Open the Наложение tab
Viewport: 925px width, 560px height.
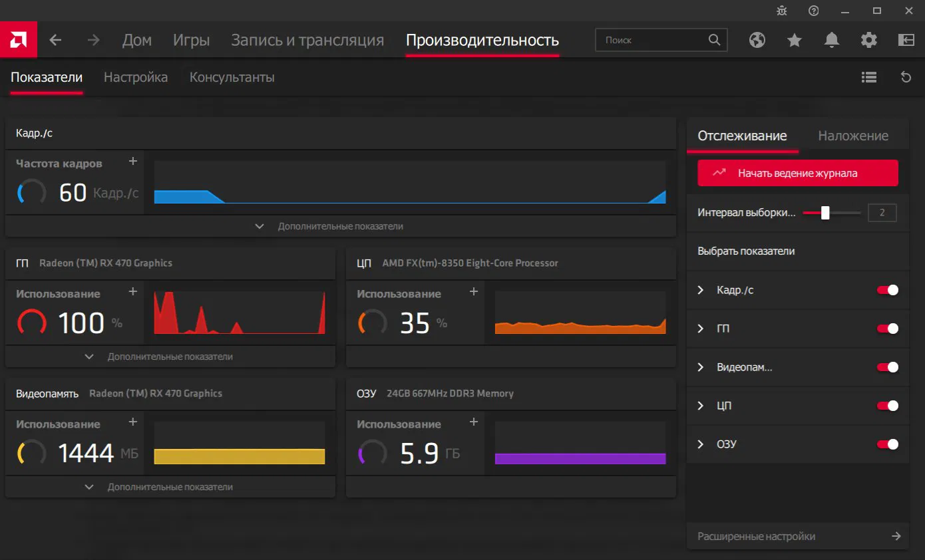tap(852, 136)
